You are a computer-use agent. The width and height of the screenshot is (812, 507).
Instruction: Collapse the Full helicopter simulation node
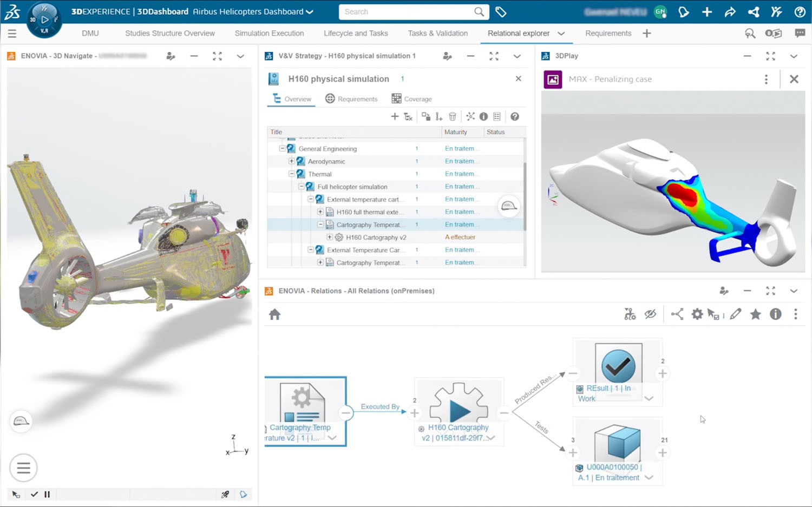(x=301, y=186)
